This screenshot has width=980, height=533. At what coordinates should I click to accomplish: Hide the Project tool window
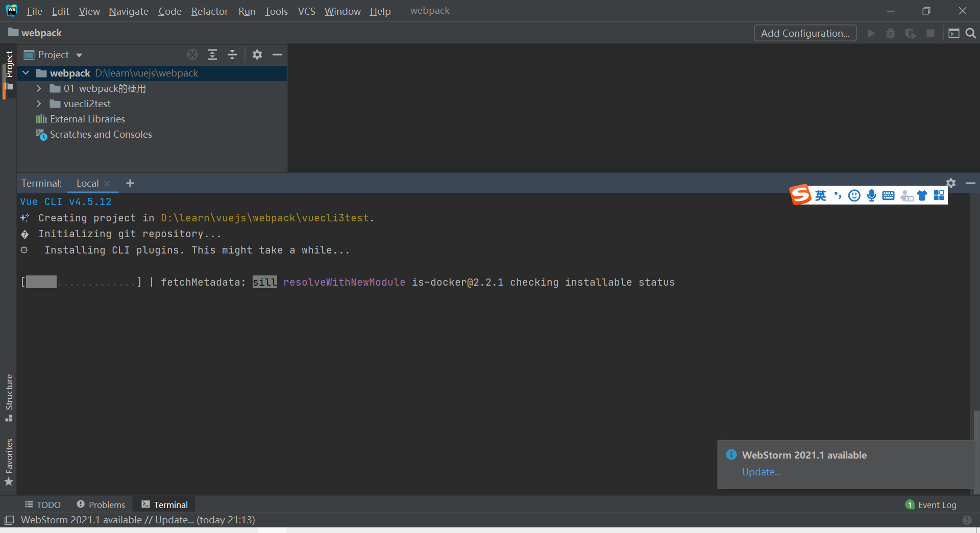tap(277, 55)
